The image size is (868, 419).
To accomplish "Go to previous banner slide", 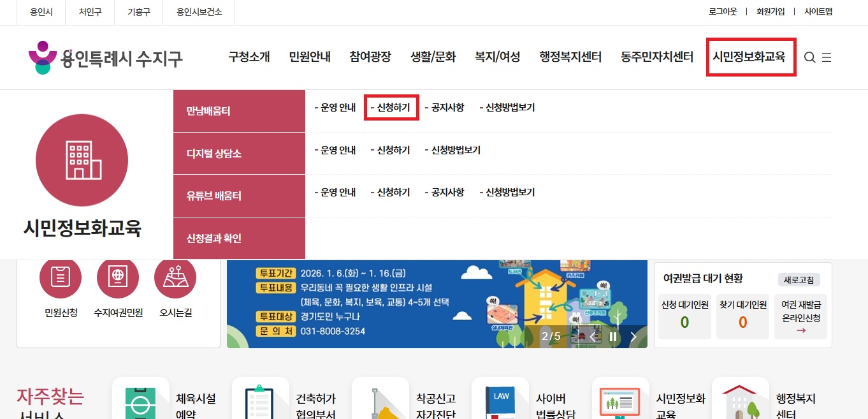I will point(593,337).
